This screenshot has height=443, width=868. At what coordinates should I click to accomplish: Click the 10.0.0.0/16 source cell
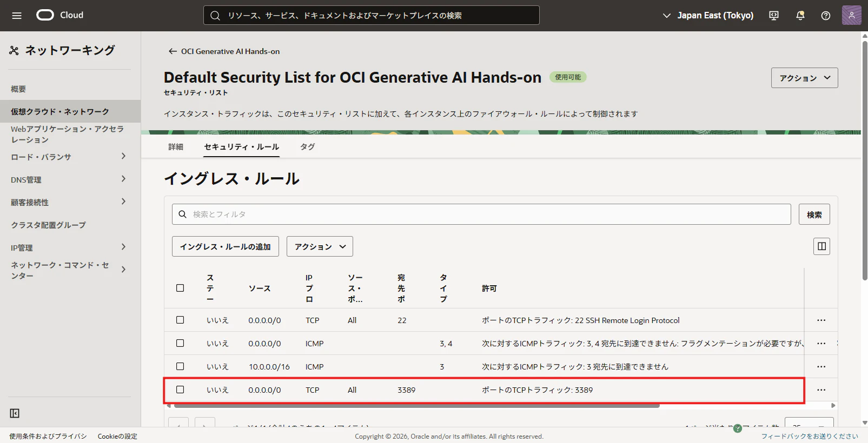[x=269, y=367]
